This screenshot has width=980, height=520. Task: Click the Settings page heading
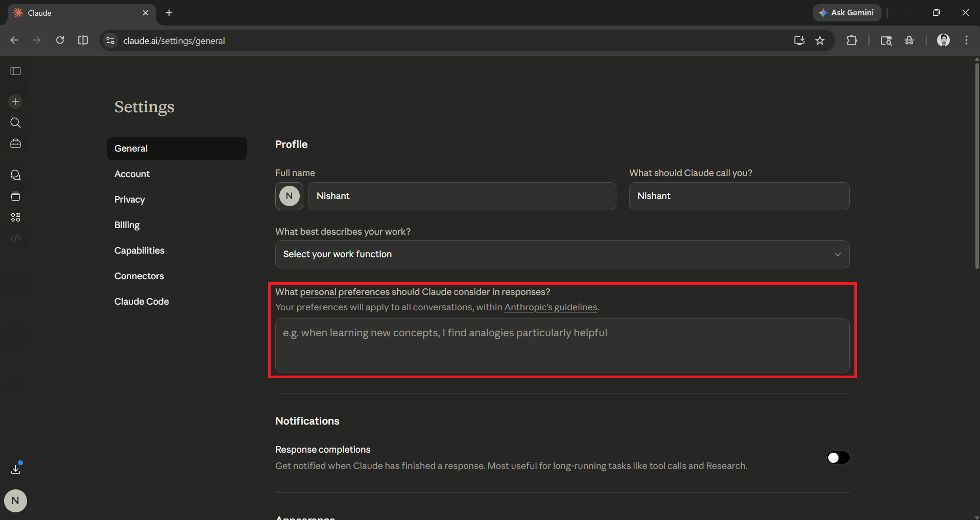pyautogui.click(x=144, y=107)
